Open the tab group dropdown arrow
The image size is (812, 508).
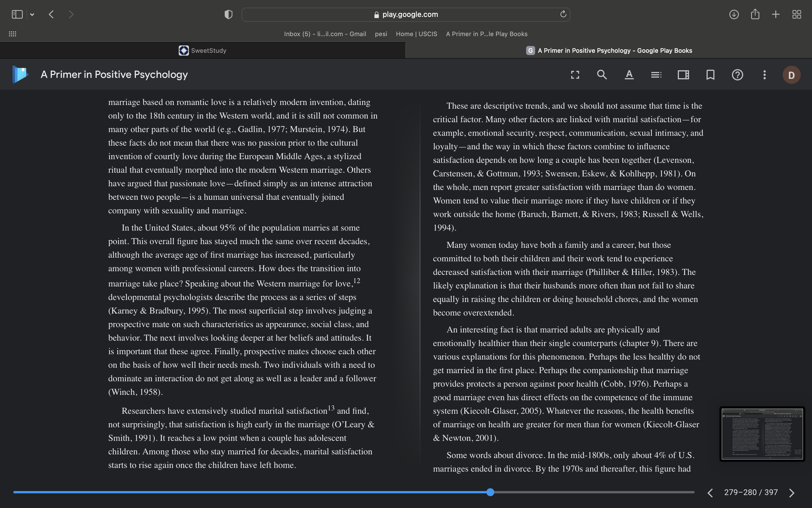tap(32, 14)
